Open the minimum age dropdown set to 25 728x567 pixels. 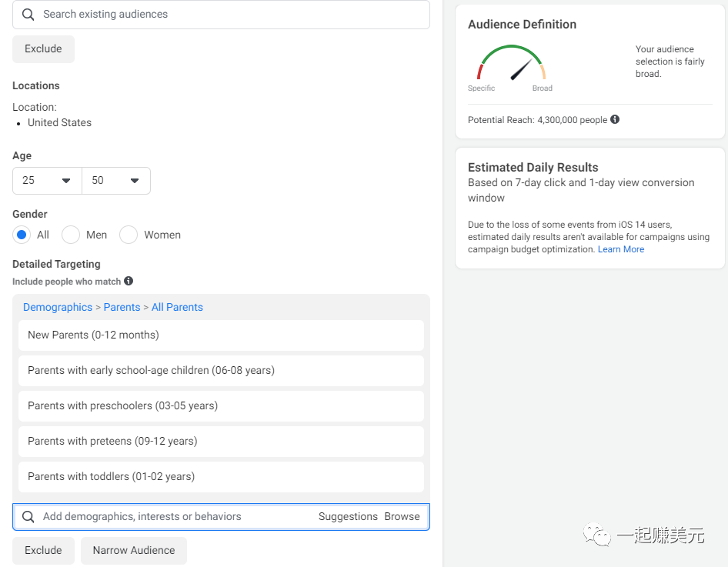click(47, 181)
